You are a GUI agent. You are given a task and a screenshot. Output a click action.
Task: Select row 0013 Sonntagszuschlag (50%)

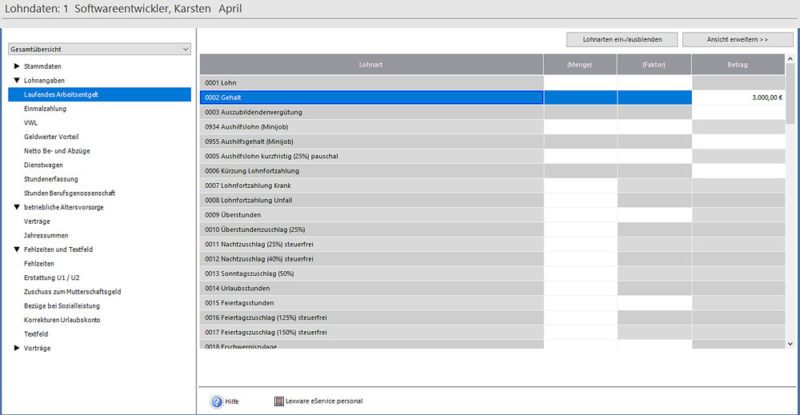click(371, 274)
